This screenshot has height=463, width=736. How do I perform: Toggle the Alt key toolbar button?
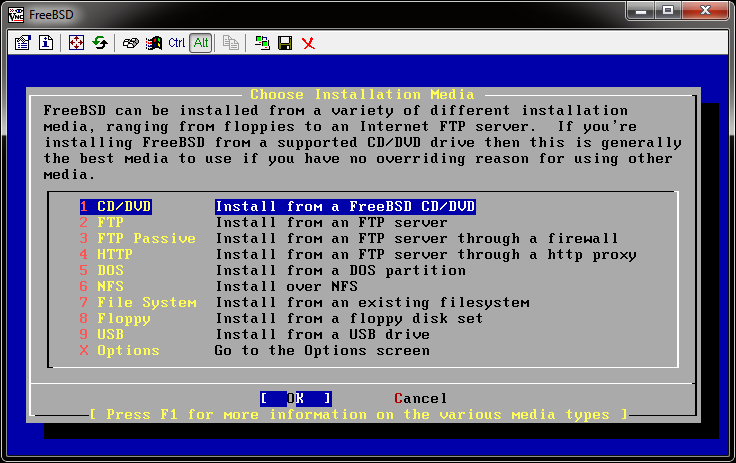click(201, 43)
